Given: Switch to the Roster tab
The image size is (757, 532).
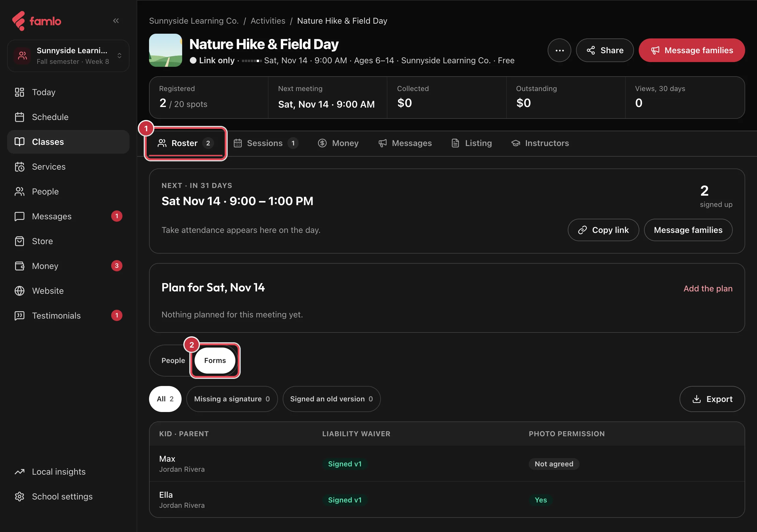Looking at the screenshot, I should click(x=186, y=143).
